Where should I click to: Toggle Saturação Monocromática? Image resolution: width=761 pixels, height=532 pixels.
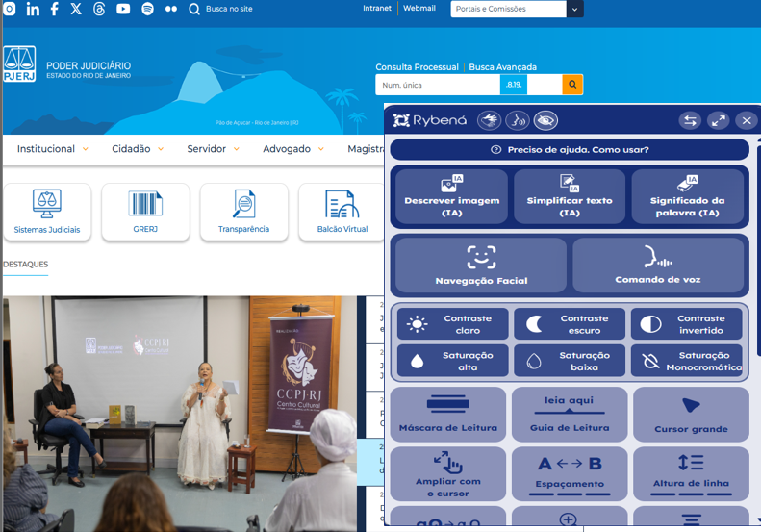(x=686, y=361)
